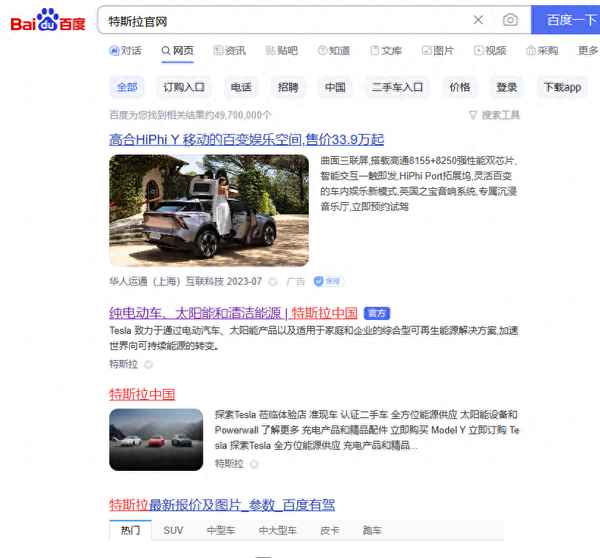Filter results by 价格

[460, 87]
